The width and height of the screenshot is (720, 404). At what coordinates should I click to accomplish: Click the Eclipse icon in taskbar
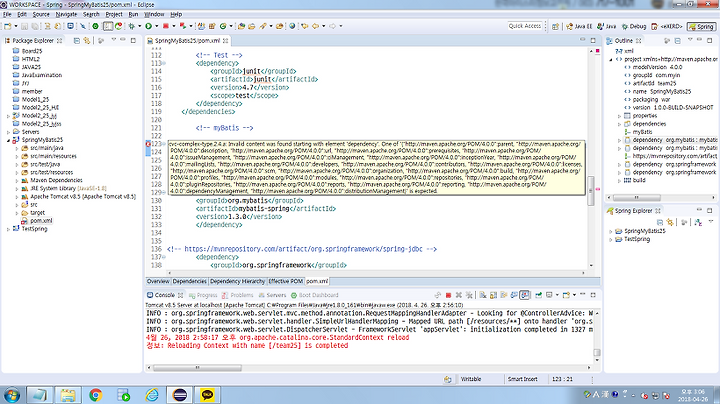point(180,395)
